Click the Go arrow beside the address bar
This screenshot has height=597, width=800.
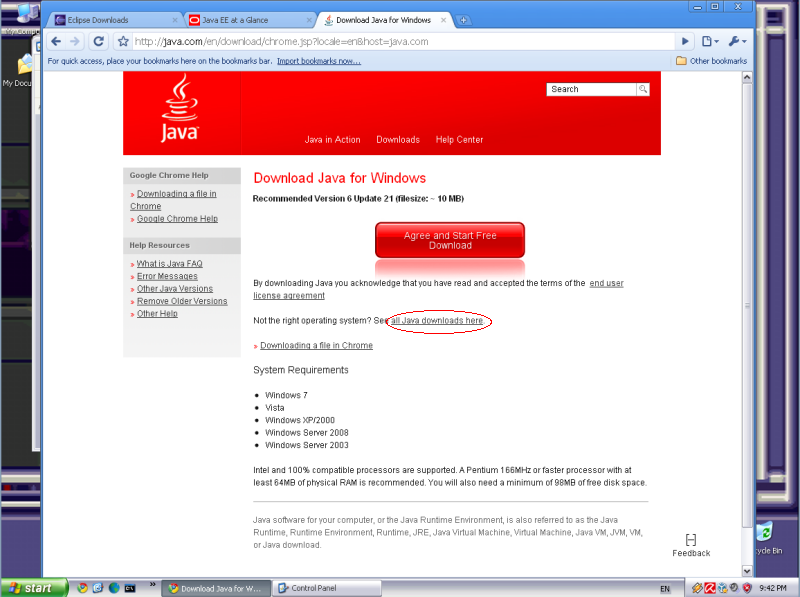click(685, 41)
